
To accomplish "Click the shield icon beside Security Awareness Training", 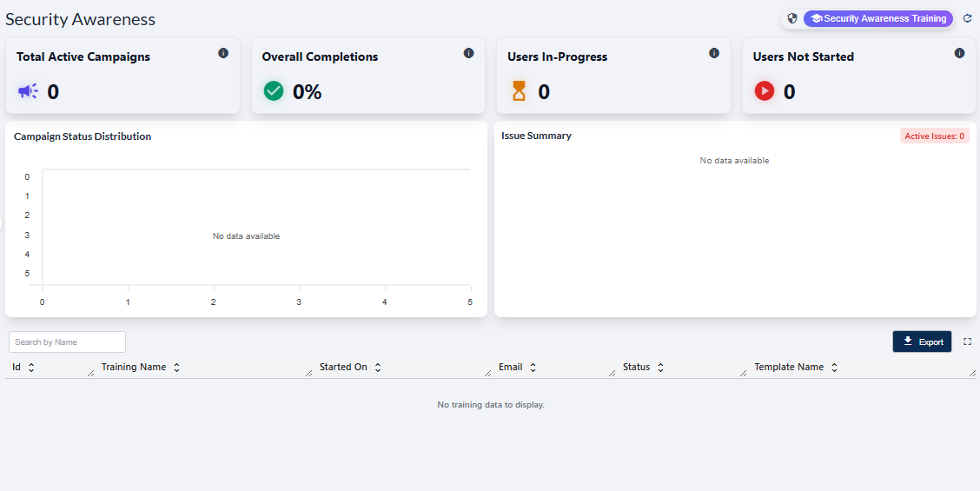I will [791, 18].
